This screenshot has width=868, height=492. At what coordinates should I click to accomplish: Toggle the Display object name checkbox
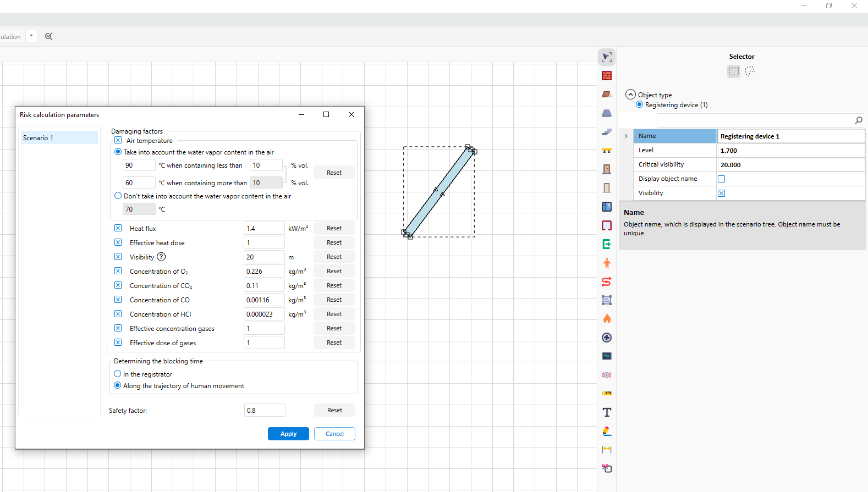point(721,179)
